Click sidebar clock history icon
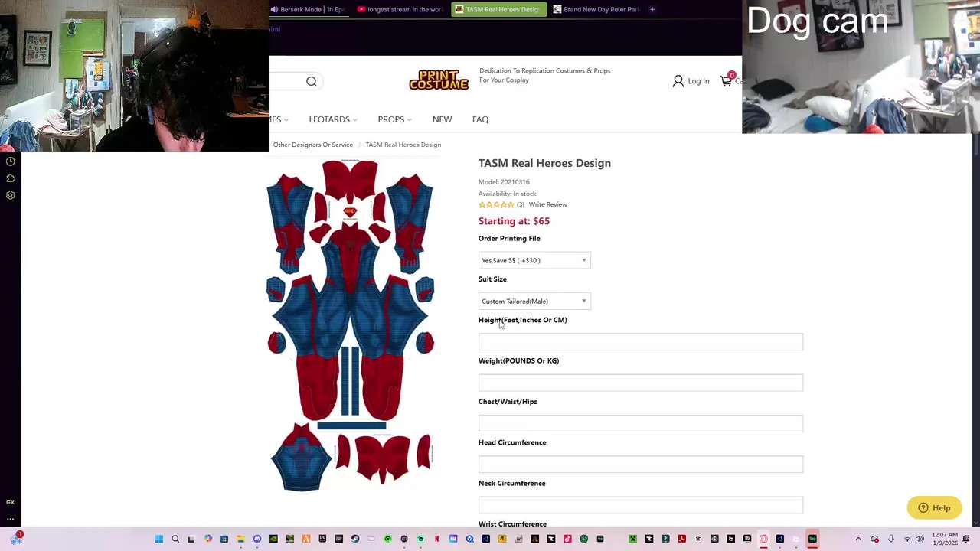Viewport: 980px width, 551px height. point(11,161)
